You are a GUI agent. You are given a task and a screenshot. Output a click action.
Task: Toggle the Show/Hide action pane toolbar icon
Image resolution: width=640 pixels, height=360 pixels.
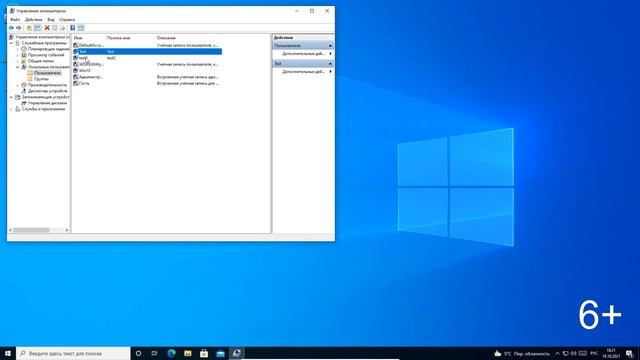tap(81, 28)
